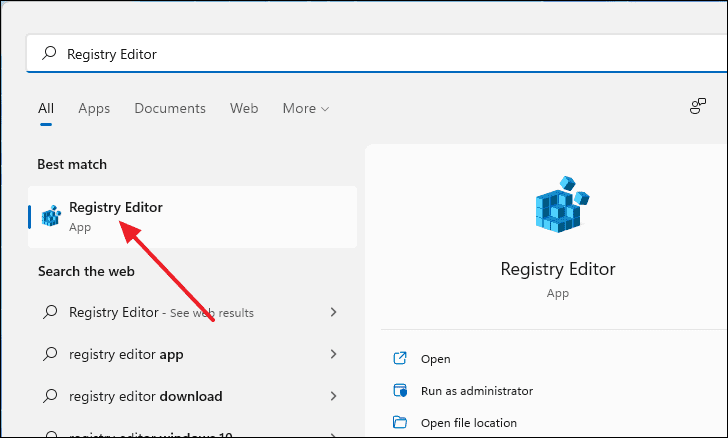Click the magnifier icon beside See web results

pos(50,312)
